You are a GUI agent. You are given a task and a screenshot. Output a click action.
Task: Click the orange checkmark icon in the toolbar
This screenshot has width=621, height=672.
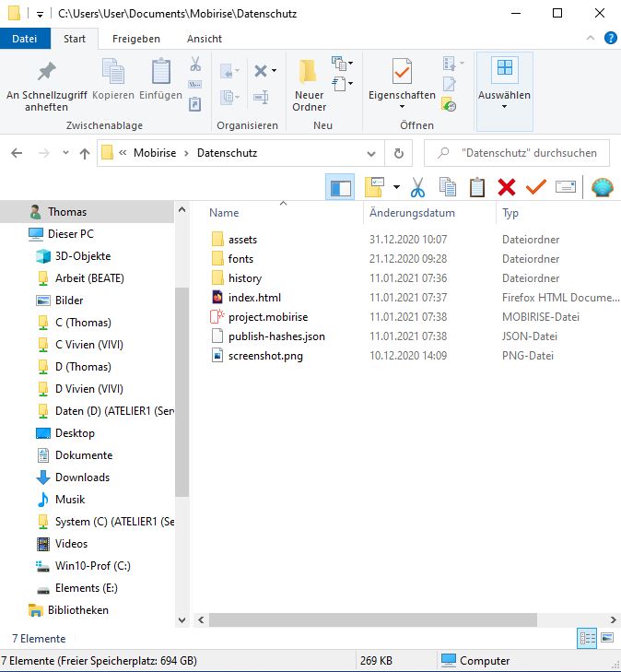(535, 188)
